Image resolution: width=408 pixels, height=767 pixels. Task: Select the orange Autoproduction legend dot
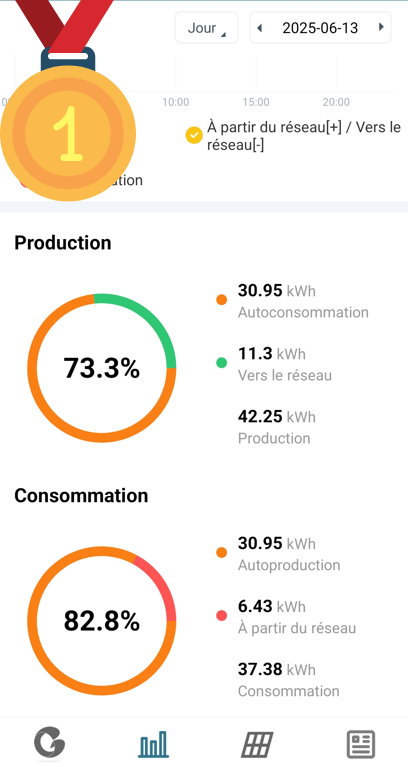click(222, 552)
